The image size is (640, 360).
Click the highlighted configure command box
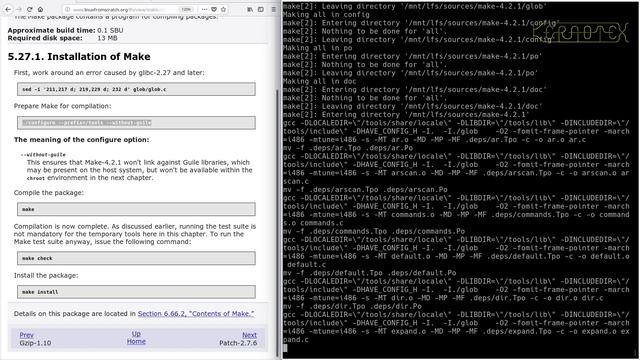point(136,123)
